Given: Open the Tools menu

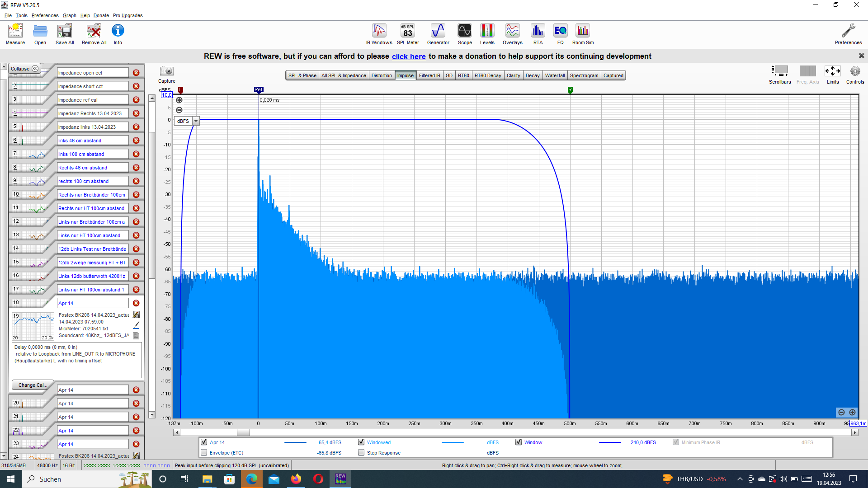Looking at the screenshot, I should pyautogui.click(x=22, y=15).
